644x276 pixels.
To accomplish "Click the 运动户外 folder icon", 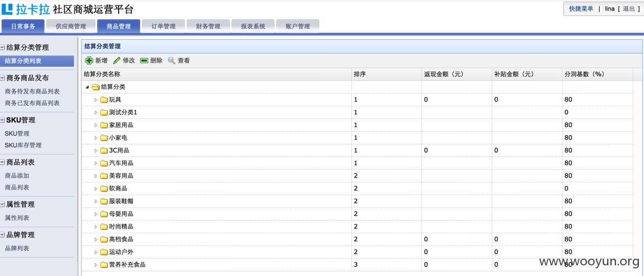I will [104, 252].
